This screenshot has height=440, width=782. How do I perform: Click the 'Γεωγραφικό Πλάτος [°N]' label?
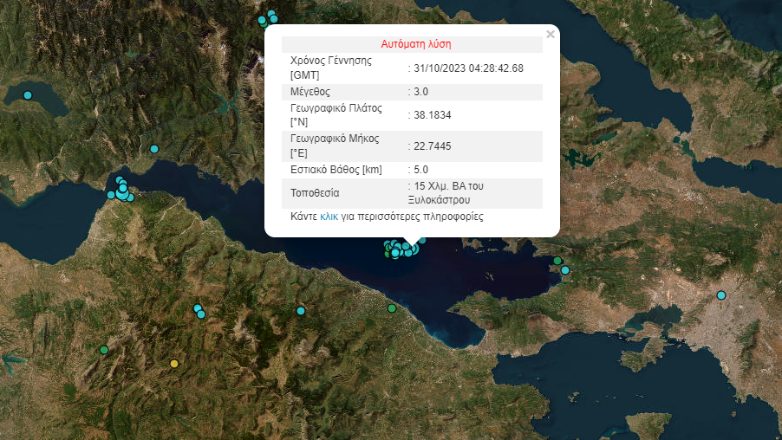point(336,115)
